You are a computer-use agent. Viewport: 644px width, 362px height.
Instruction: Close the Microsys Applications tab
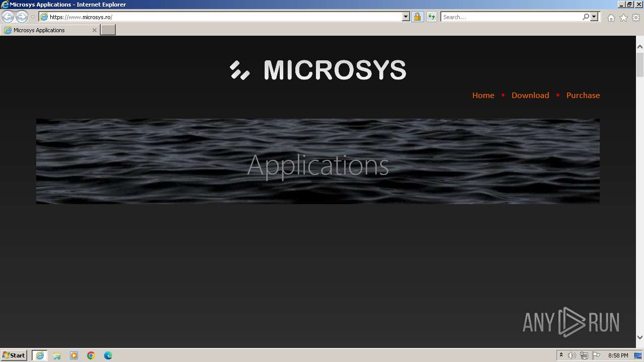click(94, 30)
